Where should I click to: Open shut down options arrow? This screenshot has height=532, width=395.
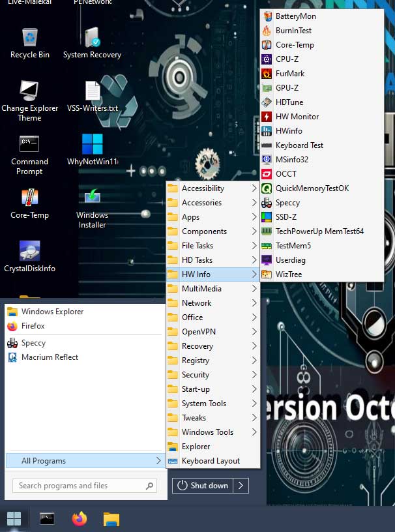pyautogui.click(x=241, y=486)
